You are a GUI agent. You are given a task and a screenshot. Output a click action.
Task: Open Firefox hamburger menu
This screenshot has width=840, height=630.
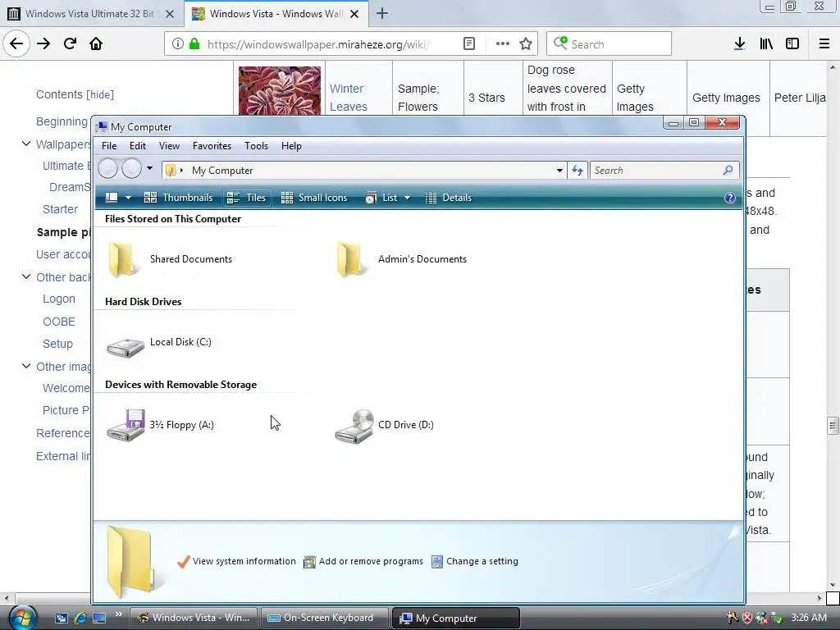pos(824,44)
